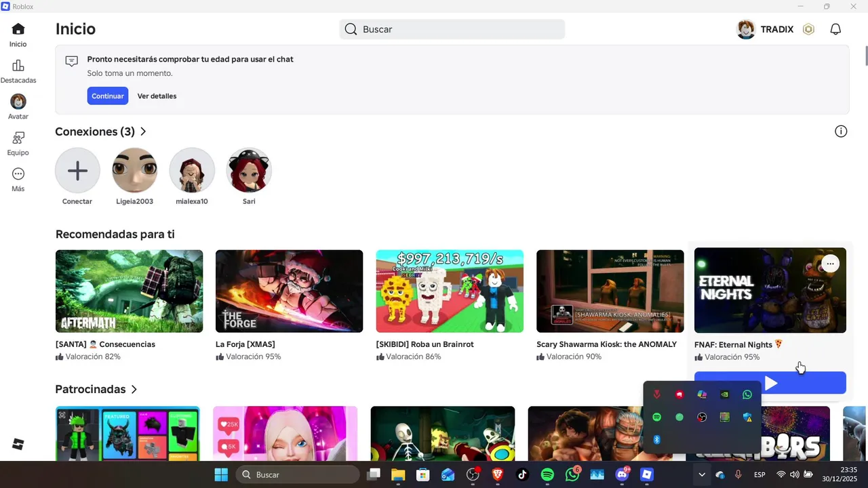The width and height of the screenshot is (868, 488).
Task: Open the Avatar editor in sidebar
Action: click(18, 108)
